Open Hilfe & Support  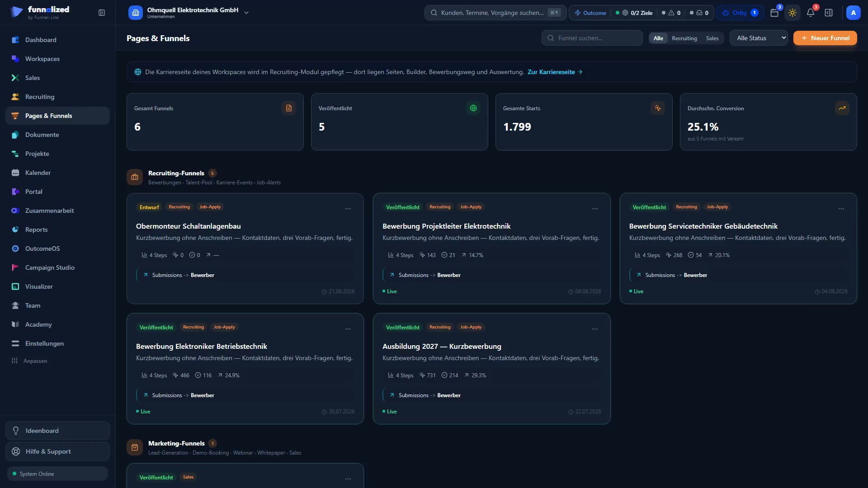point(57,451)
